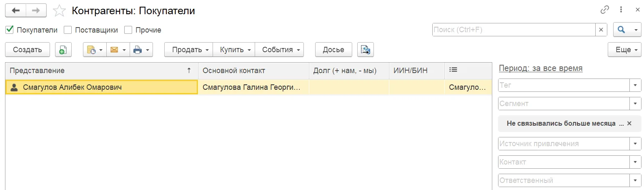Viewport: 644px width, 190px height.
Task: Click the Период: за все время link
Action: point(541,68)
